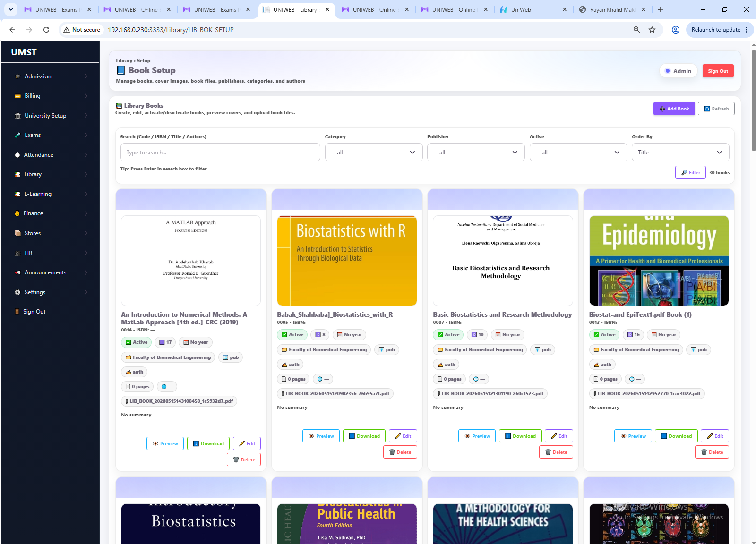Switch to the UniWeb browser tab
Image resolution: width=756 pixels, height=544 pixels.
533,9
